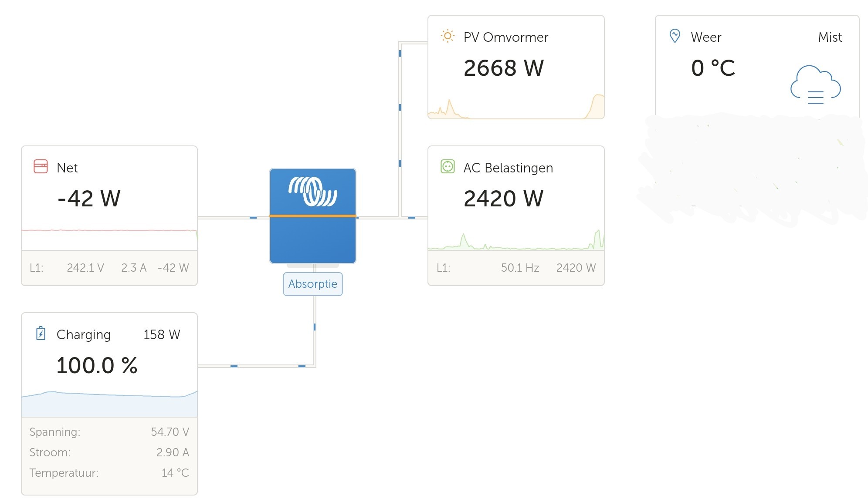868x499 pixels.
Task: Click the 2668 W PV power value
Action: (x=503, y=68)
